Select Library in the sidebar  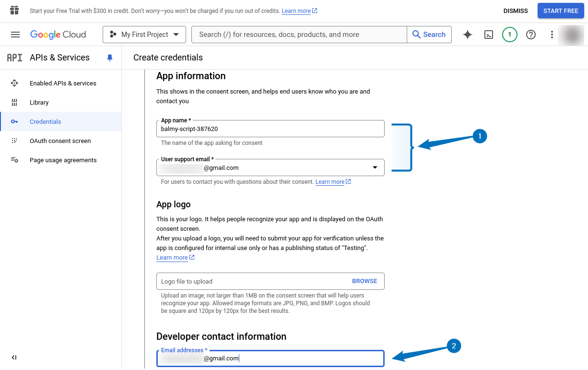(x=38, y=102)
